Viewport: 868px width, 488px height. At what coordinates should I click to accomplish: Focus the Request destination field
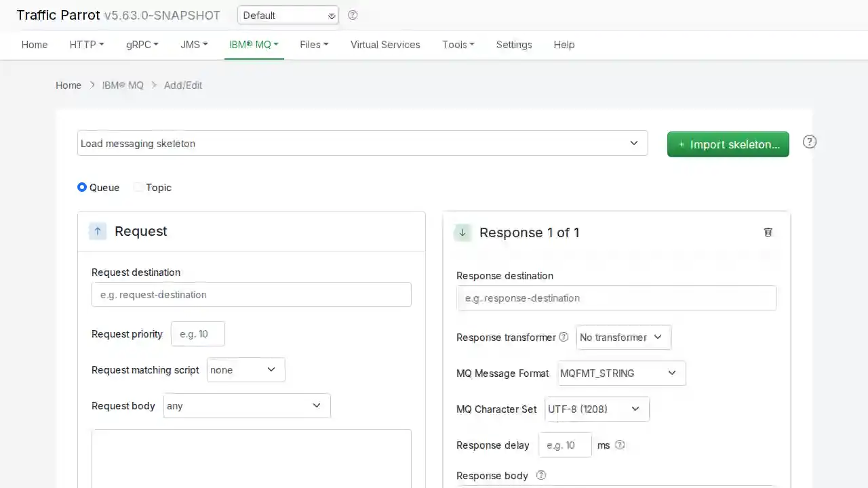[252, 294]
